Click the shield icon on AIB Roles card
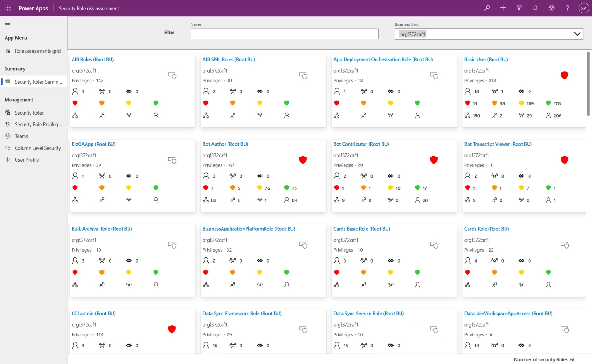This screenshot has height=364, width=592. pyautogui.click(x=172, y=75)
